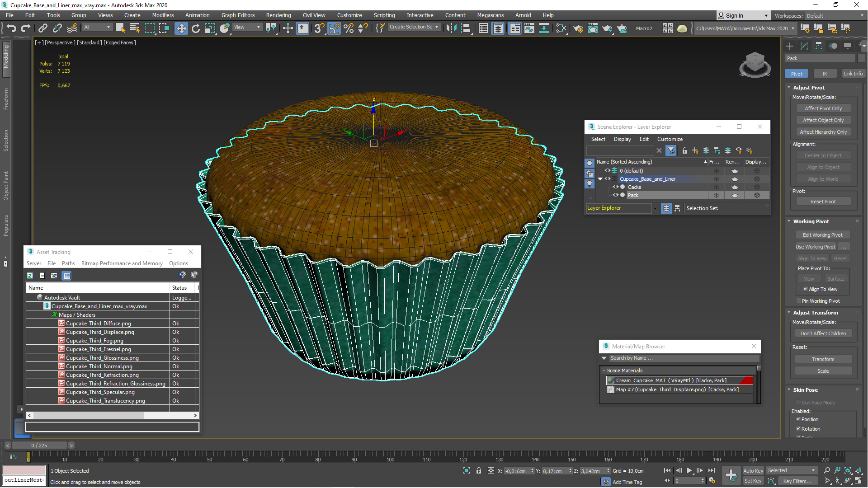Click the Reset Pivot button
This screenshot has width=868, height=488.
click(823, 202)
